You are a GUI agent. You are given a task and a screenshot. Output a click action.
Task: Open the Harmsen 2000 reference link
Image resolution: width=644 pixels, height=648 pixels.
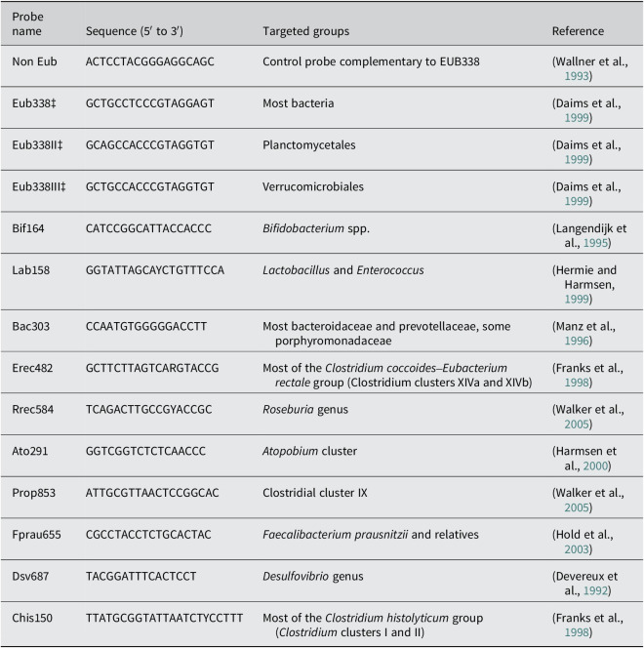pos(595,466)
